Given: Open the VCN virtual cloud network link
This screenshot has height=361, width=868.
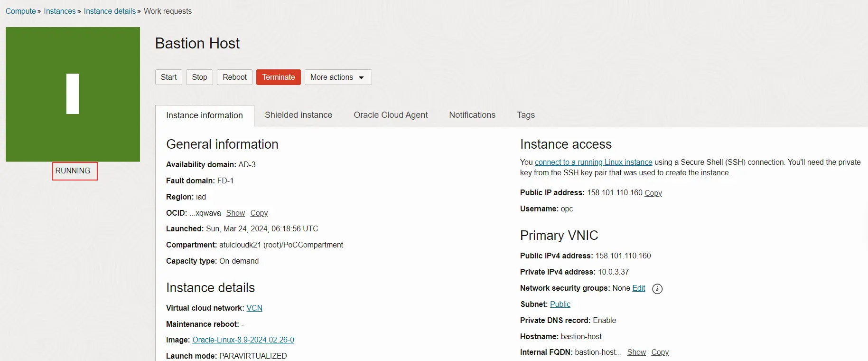Looking at the screenshot, I should (x=254, y=308).
